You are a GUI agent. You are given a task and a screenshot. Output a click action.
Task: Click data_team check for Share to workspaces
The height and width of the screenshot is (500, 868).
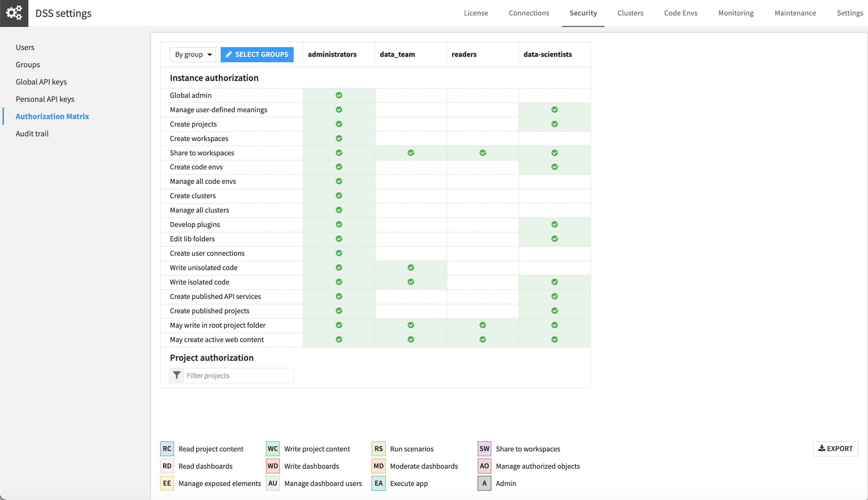tap(411, 153)
